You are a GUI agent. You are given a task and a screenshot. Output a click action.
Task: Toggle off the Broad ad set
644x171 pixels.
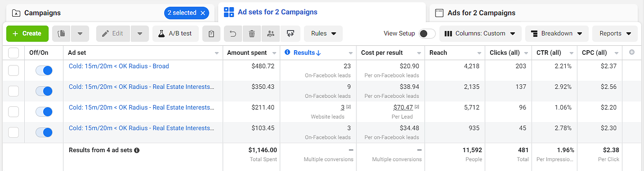pyautogui.click(x=44, y=70)
